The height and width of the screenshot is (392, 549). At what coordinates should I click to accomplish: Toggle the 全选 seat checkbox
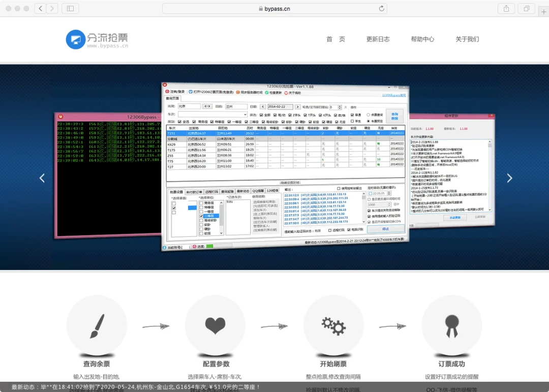(x=179, y=122)
